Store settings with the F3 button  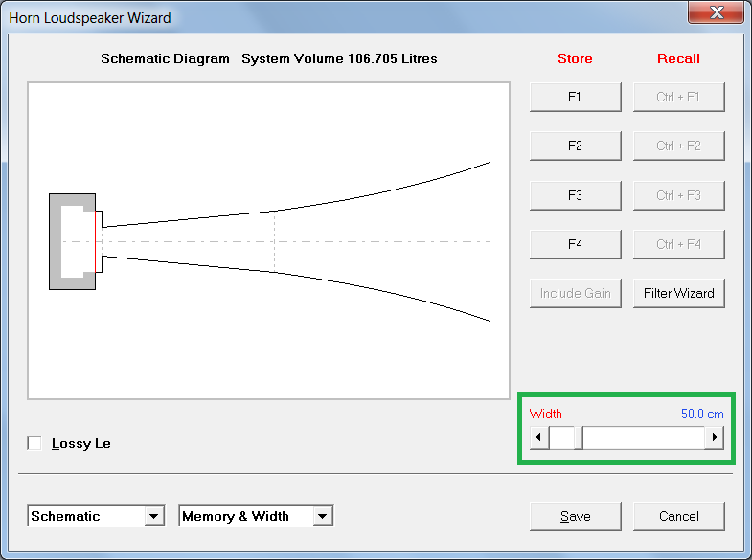[x=576, y=195]
